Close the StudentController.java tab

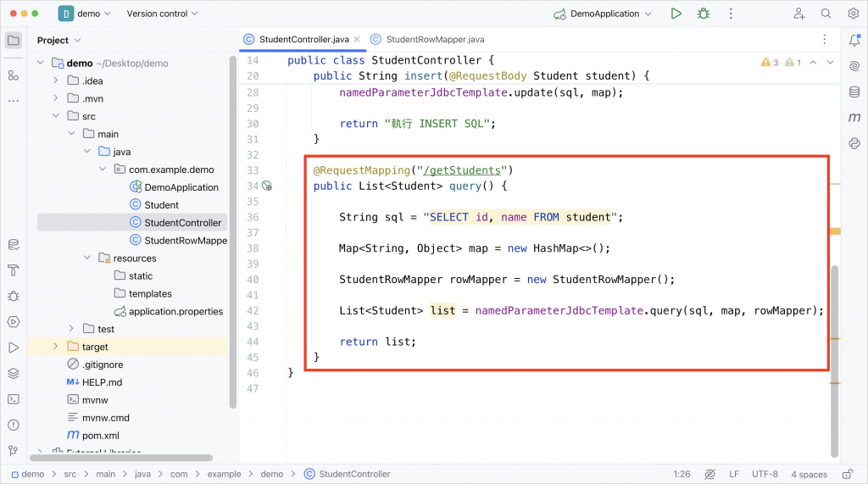pyautogui.click(x=357, y=39)
